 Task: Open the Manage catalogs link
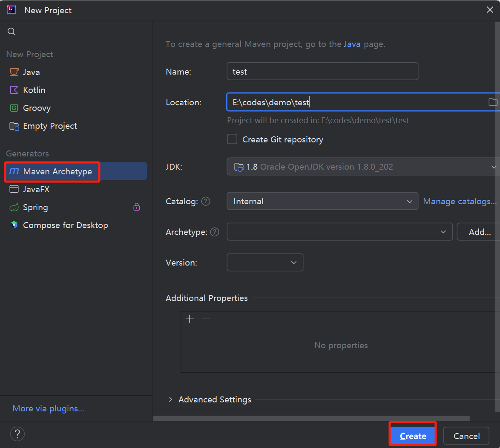(x=460, y=201)
